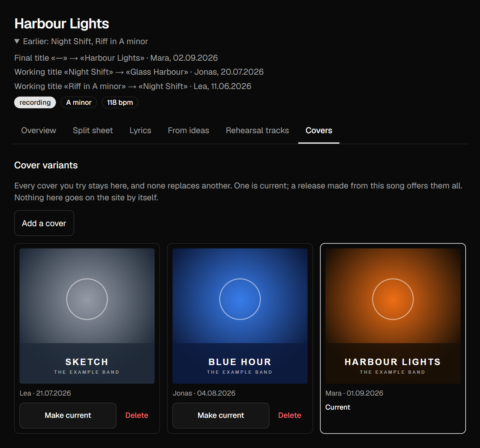The height and width of the screenshot is (448, 480).
Task: Click the Final title history entry by Mara
Action: (x=116, y=58)
